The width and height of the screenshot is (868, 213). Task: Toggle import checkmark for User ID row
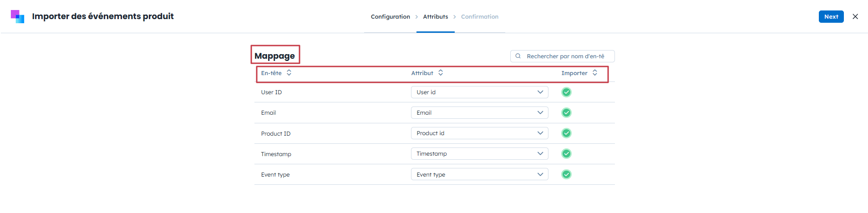point(566,92)
